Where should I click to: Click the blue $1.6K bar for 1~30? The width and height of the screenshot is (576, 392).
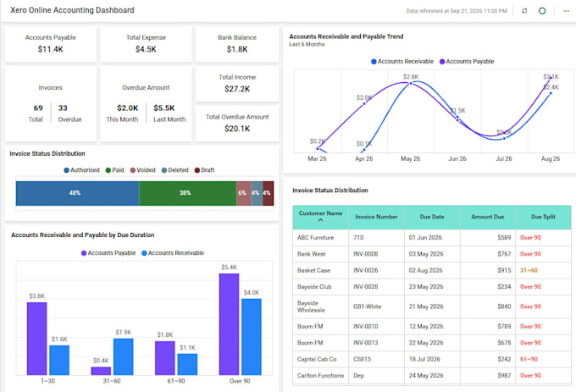59,360
